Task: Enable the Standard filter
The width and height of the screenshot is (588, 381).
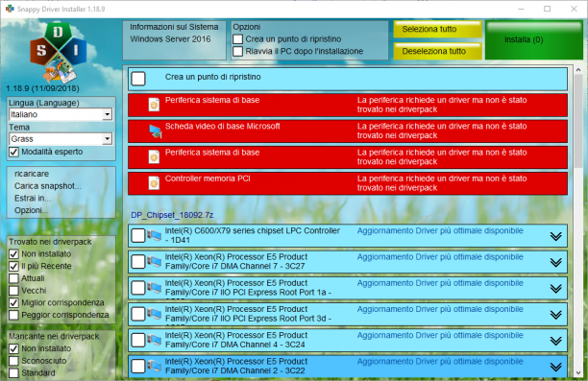Action: pyautogui.click(x=13, y=373)
